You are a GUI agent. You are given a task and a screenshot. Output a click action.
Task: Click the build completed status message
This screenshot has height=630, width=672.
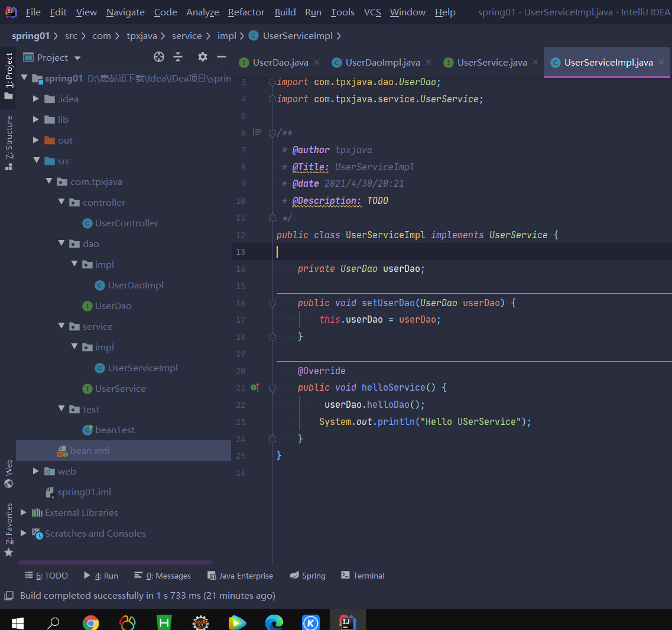pos(147,595)
